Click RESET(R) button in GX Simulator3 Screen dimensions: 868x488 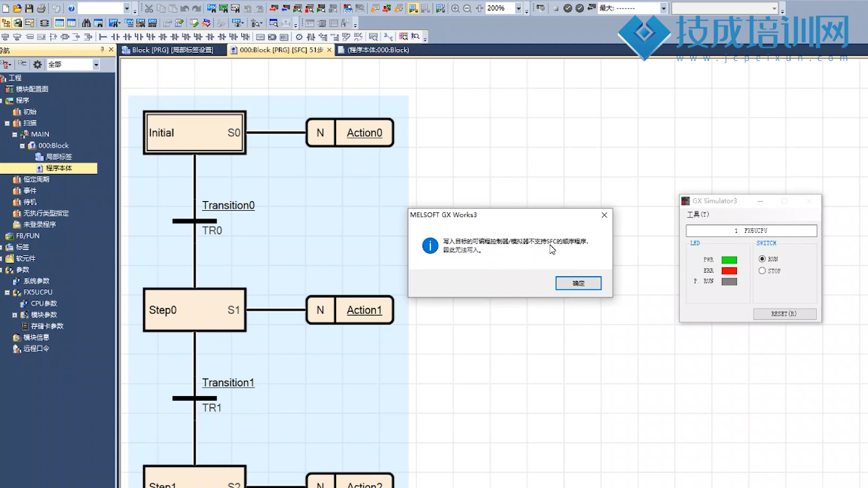coord(784,314)
